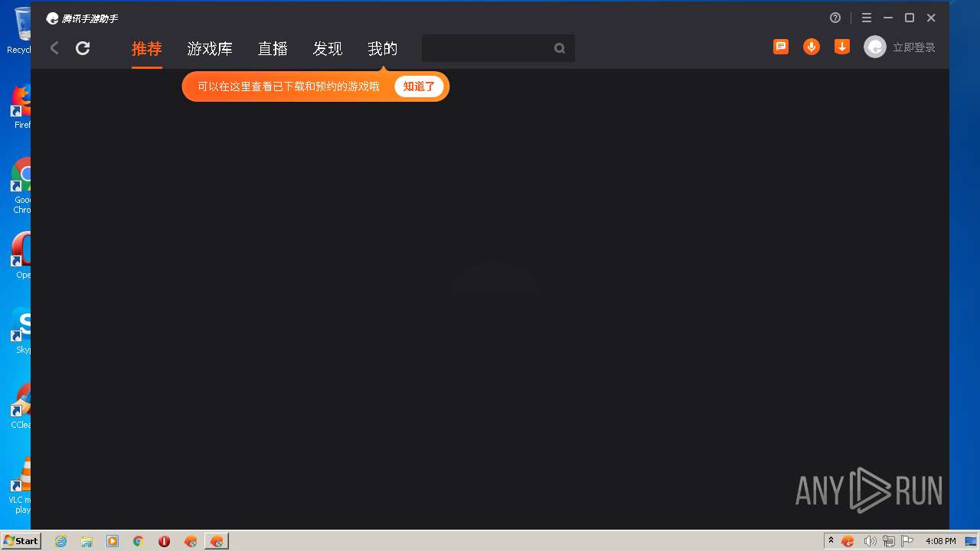Open the help question mark icon
Viewport: 980px width, 551px height.
click(835, 18)
